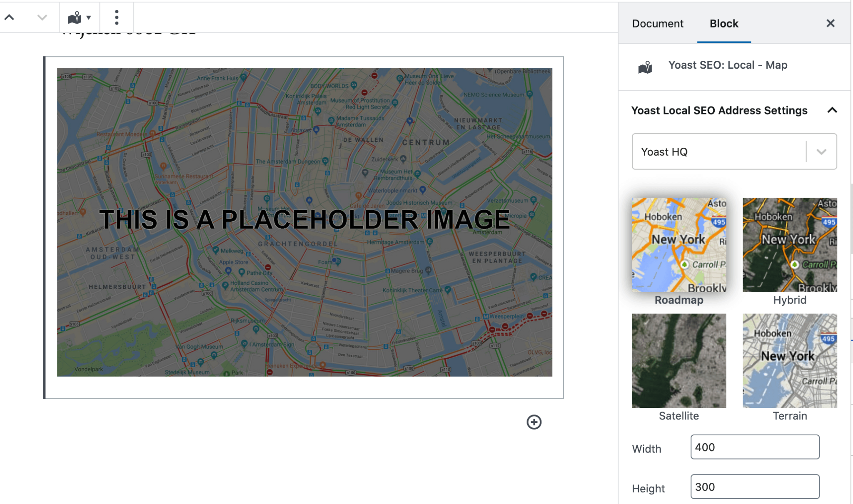The image size is (853, 504).
Task: Click the Width input field showing 400
Action: (754, 447)
